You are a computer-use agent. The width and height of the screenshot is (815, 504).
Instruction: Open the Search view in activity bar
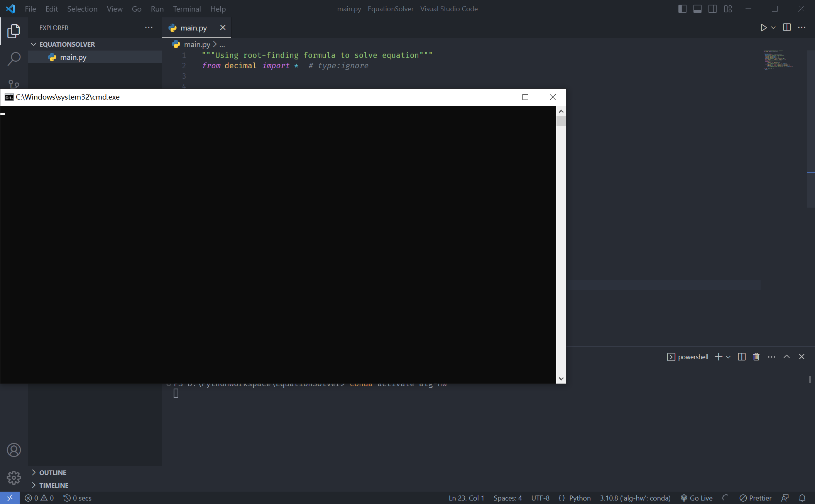[x=14, y=59]
